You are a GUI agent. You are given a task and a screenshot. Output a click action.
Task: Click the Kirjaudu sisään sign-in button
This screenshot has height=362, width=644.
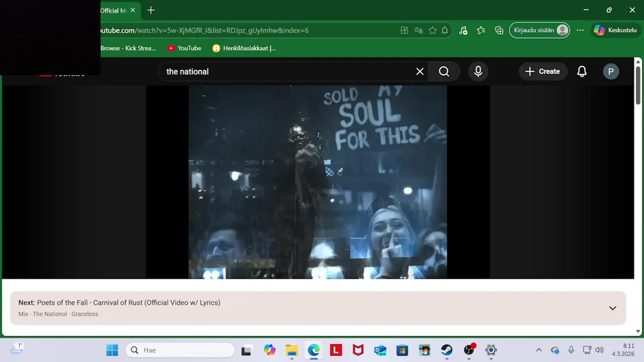tap(539, 30)
